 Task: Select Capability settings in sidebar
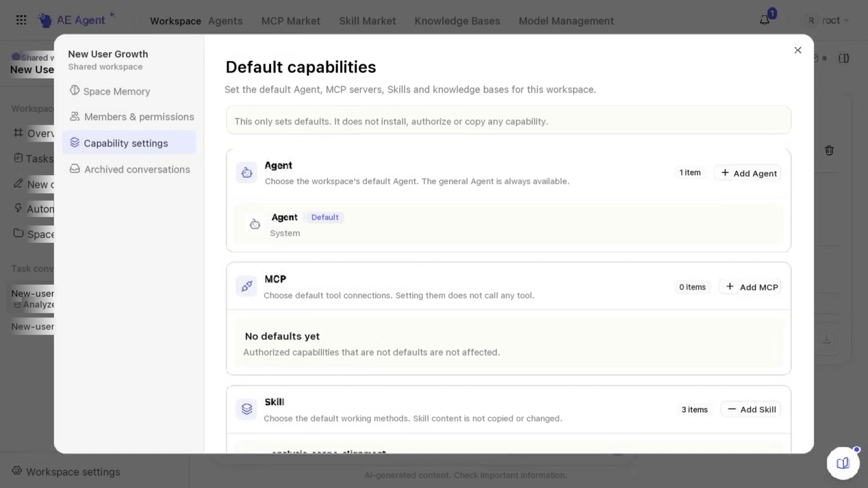(129, 143)
